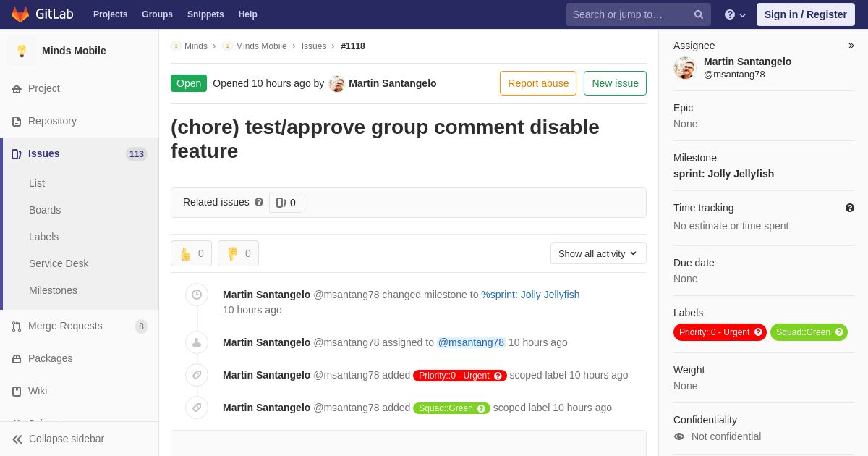Open the help question mark menu

735,14
